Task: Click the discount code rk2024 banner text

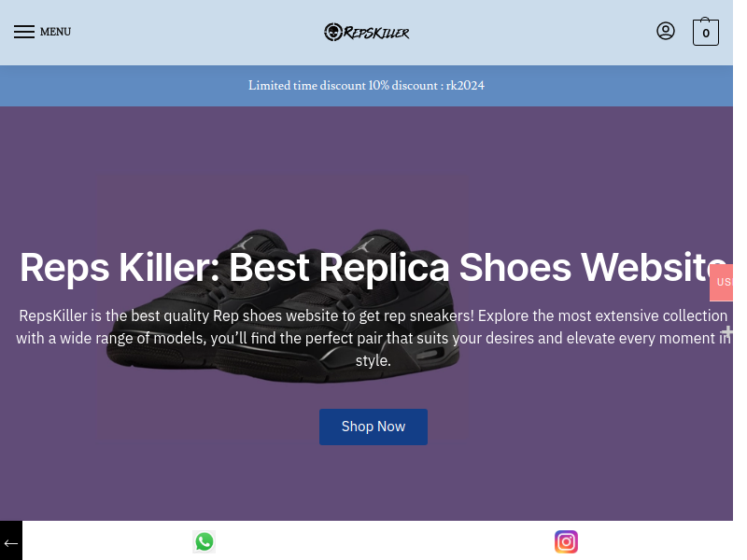Action: pyautogui.click(x=366, y=86)
